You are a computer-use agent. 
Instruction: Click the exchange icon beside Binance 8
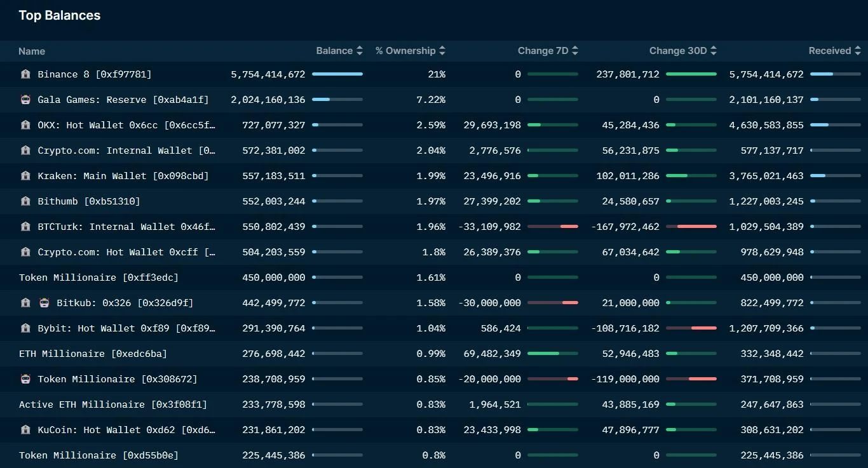click(25, 74)
